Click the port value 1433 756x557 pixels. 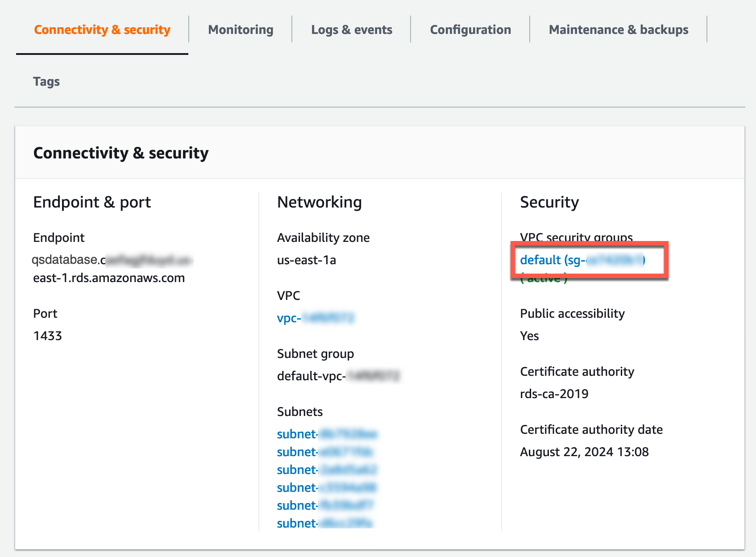point(48,336)
